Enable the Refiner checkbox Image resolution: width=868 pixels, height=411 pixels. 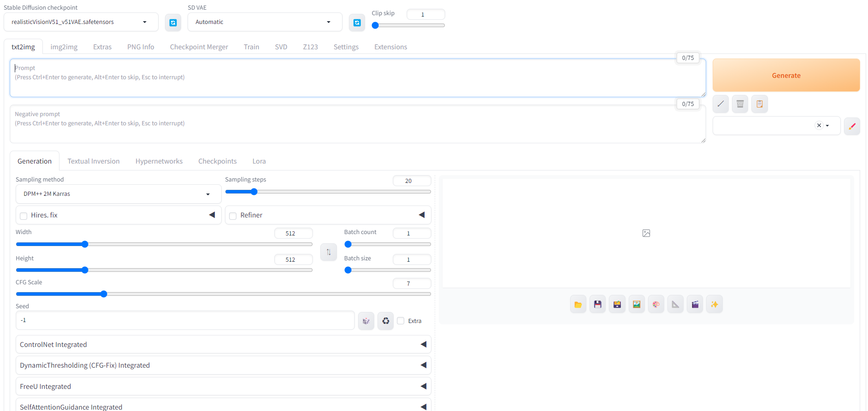click(x=233, y=216)
